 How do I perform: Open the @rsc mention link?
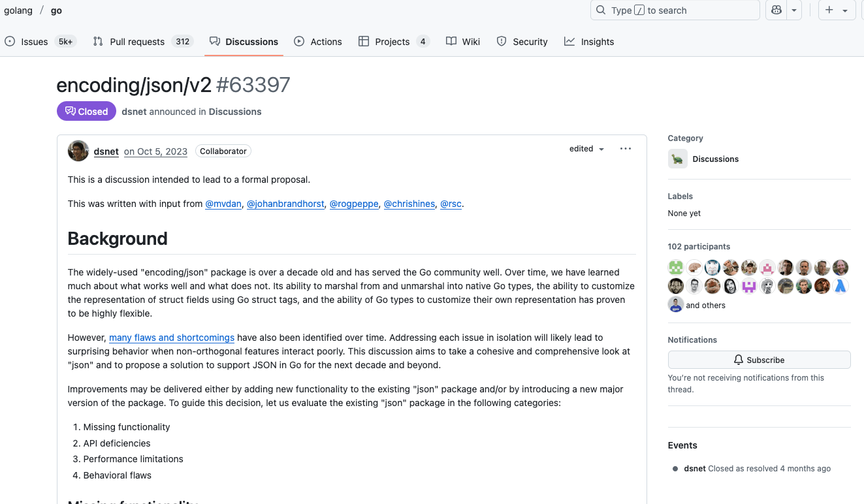(x=451, y=204)
